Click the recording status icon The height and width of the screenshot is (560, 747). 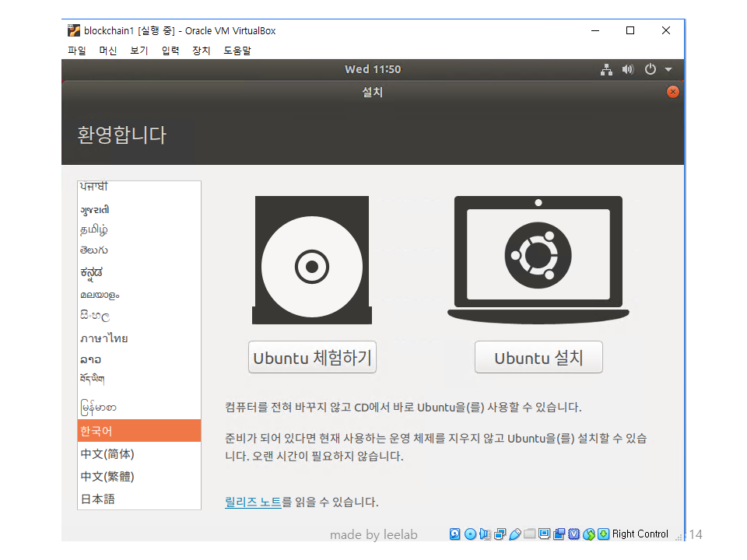559,534
